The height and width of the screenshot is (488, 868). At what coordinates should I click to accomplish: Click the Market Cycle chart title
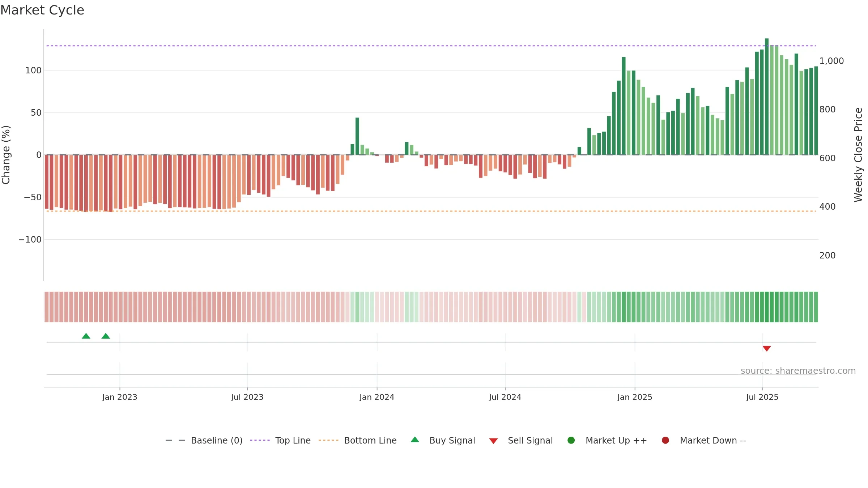(42, 10)
